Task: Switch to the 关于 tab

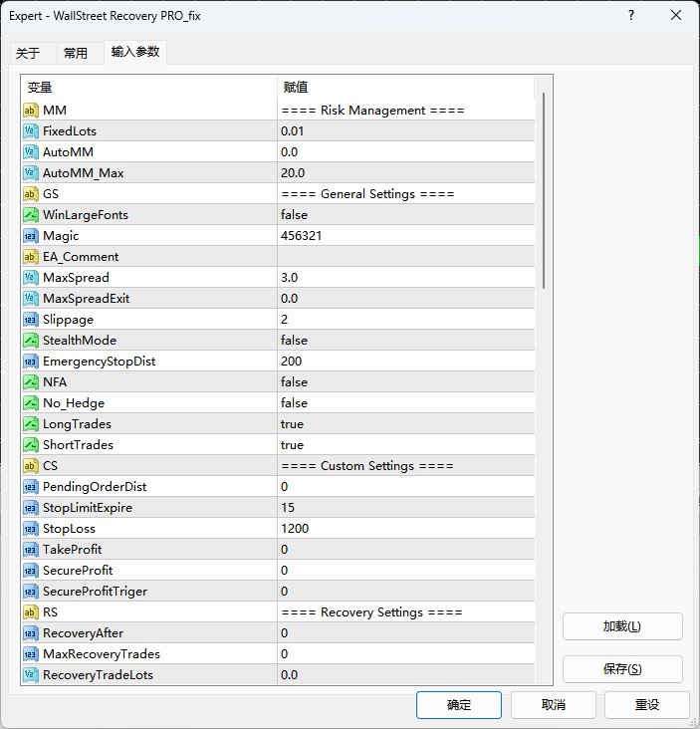Action: 28,54
